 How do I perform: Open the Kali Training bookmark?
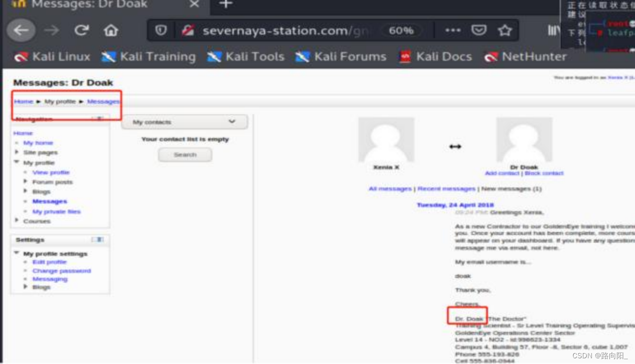pyautogui.click(x=149, y=57)
